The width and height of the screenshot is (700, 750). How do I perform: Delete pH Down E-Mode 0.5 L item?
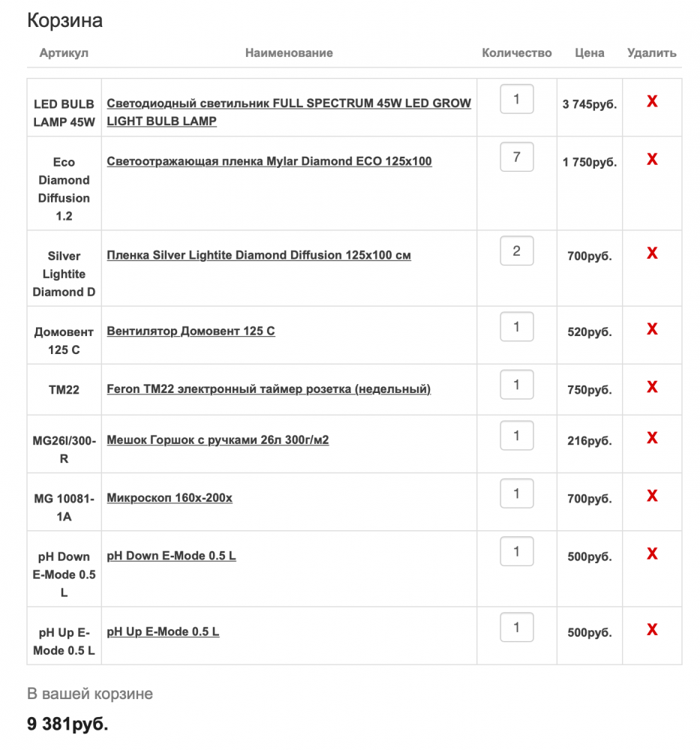click(652, 553)
